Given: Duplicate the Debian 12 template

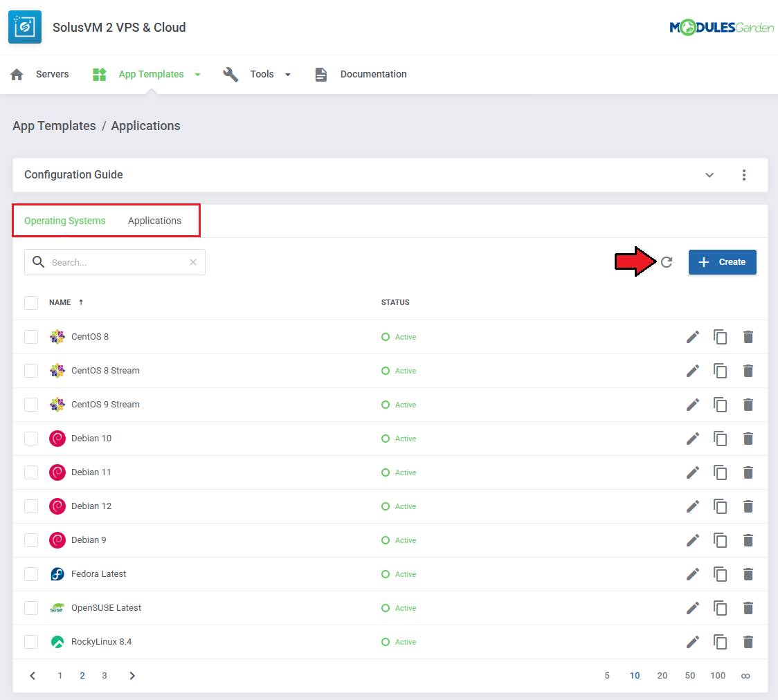Looking at the screenshot, I should (x=720, y=506).
